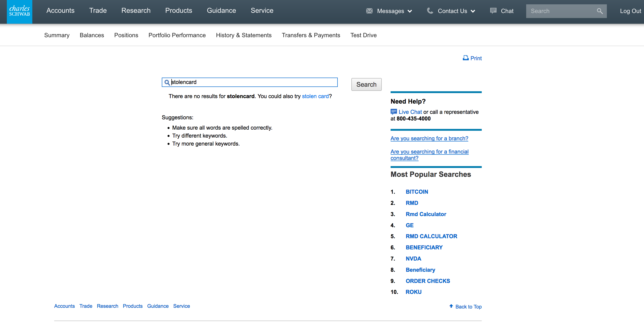The image size is (644, 324).
Task: Open History & Statements tab
Action: [244, 35]
